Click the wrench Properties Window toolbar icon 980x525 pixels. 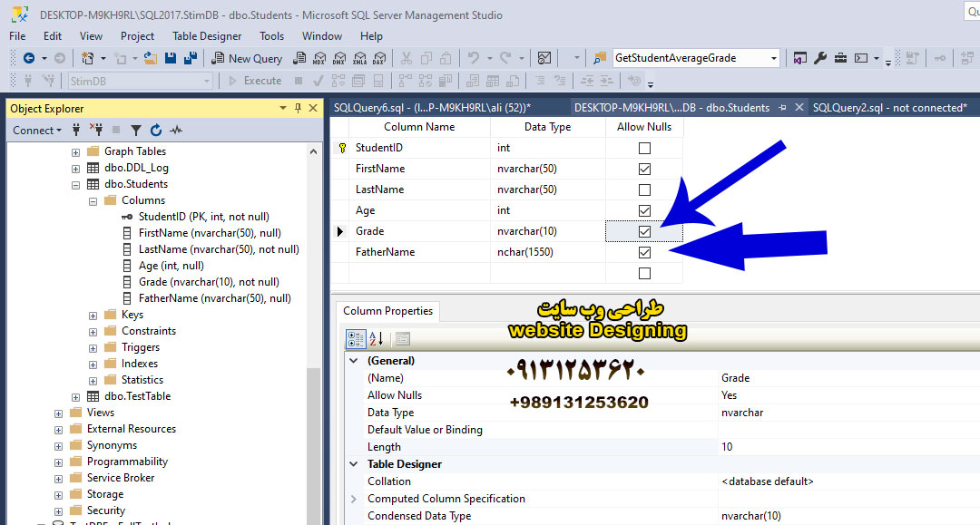click(820, 58)
